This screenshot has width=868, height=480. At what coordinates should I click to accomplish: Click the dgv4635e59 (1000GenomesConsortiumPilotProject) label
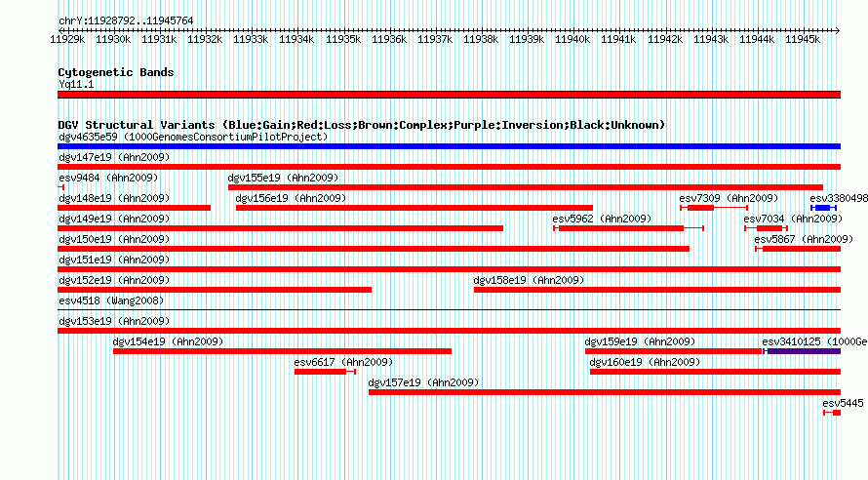pos(193,137)
